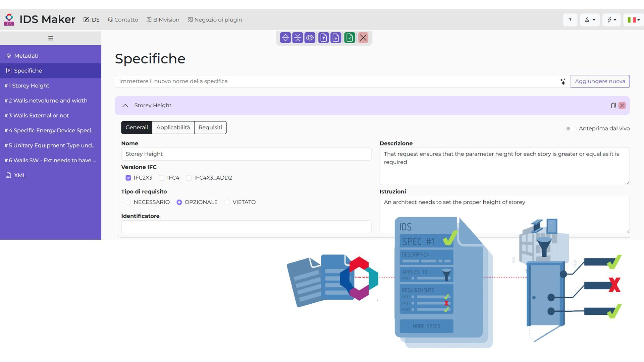The width and height of the screenshot is (644, 362).
Task: Click the Aggiungere nuova button
Action: coord(600,81)
